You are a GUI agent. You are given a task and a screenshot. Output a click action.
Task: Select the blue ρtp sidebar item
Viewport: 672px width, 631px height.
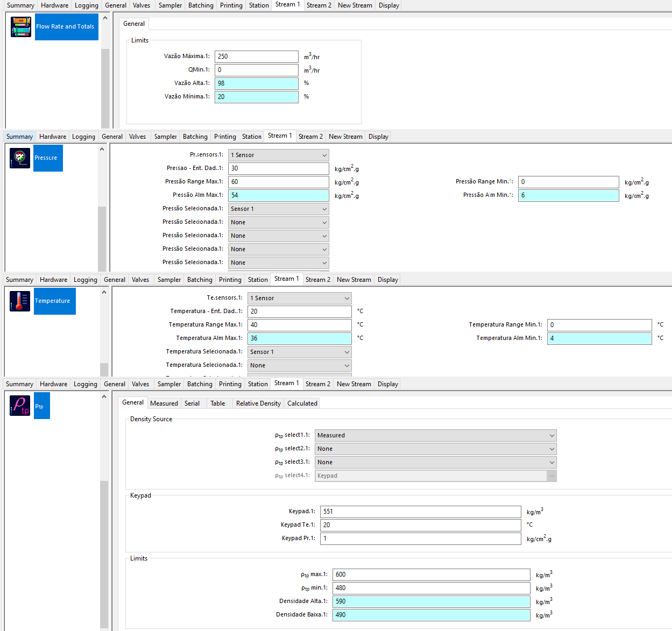pyautogui.click(x=42, y=406)
